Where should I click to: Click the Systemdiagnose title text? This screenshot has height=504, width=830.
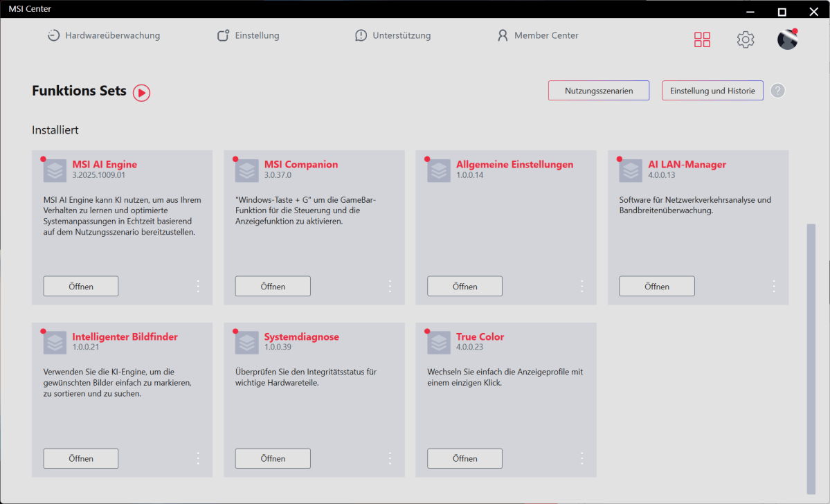click(x=301, y=336)
